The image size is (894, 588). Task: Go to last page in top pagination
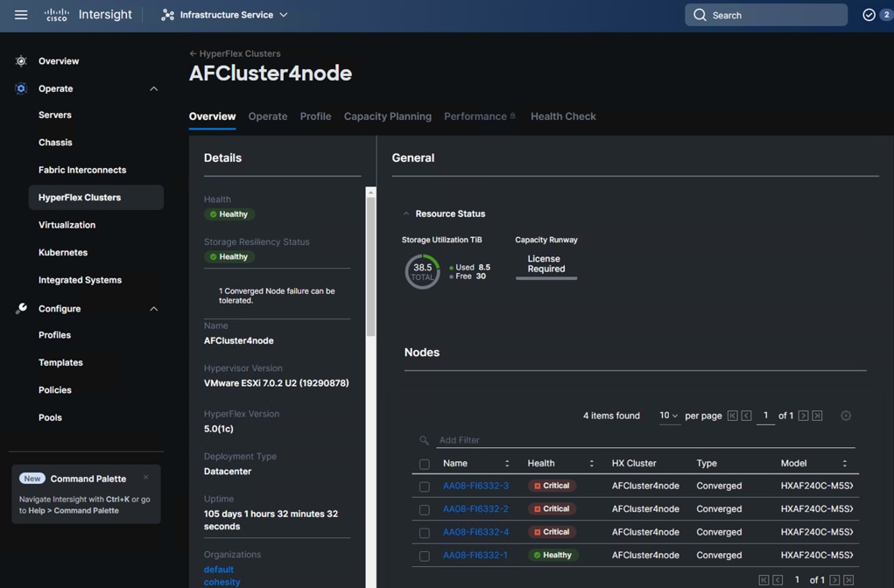click(817, 416)
